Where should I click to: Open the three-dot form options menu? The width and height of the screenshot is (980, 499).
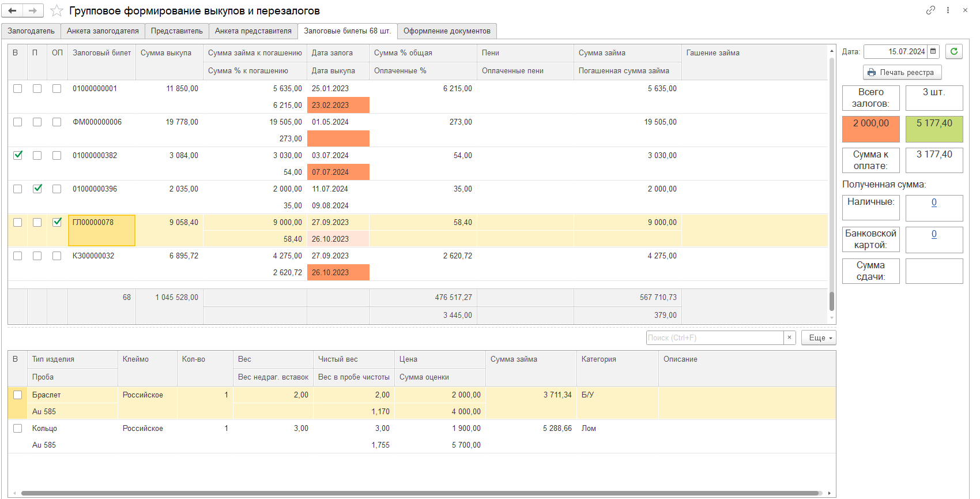(x=948, y=10)
